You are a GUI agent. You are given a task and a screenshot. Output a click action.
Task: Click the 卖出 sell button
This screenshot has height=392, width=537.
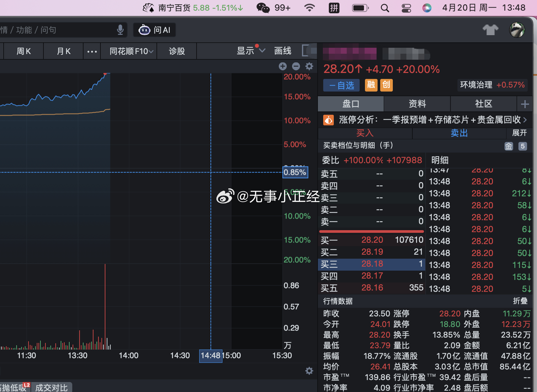coord(459,133)
